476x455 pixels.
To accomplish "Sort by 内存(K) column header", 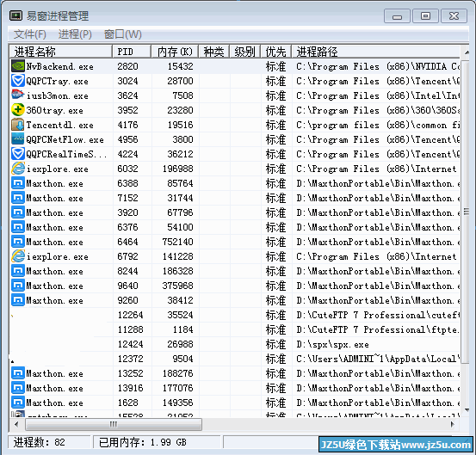I will tap(175, 52).
